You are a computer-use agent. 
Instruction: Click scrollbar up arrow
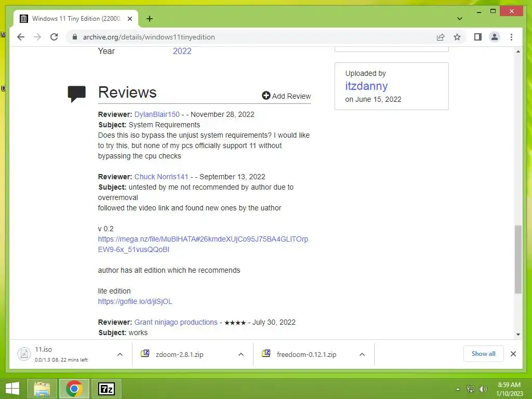[518, 51]
